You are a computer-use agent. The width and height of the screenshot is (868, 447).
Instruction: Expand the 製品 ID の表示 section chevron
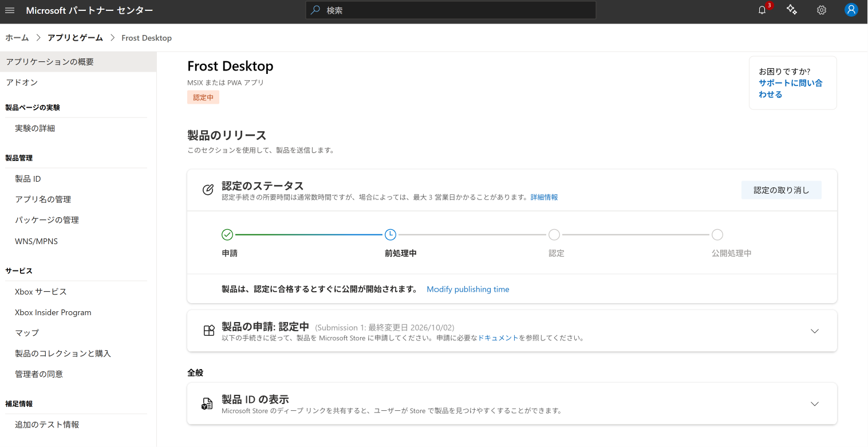click(815, 404)
